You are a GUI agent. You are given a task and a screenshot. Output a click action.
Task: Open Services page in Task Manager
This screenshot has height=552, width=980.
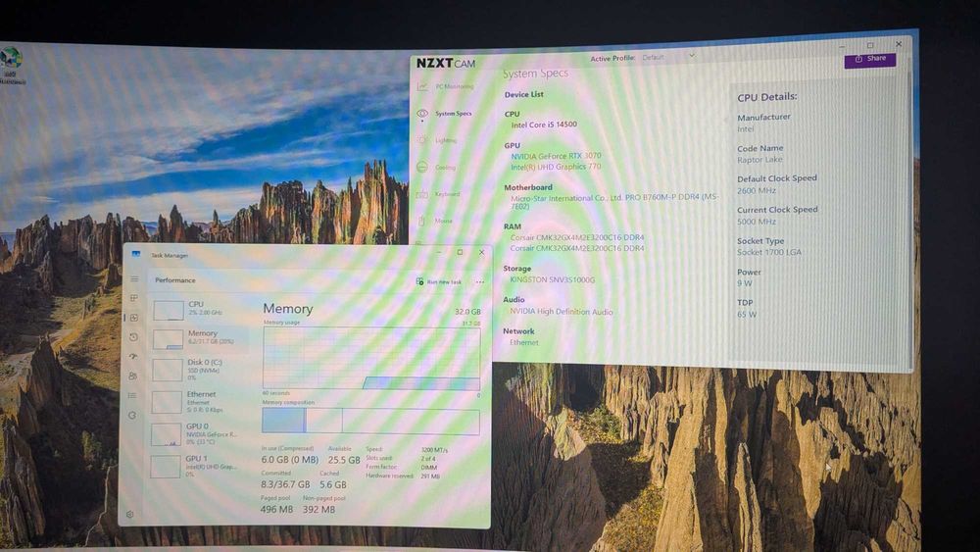click(x=132, y=415)
